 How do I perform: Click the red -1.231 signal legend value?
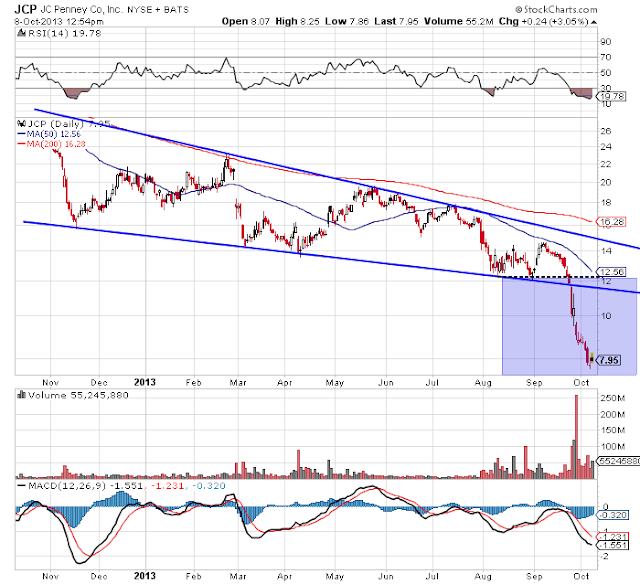(167, 486)
